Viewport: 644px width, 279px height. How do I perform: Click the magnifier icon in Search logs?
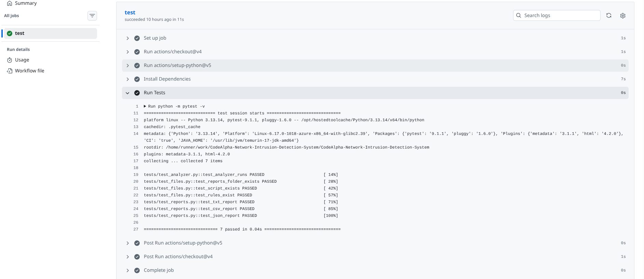pos(519,15)
